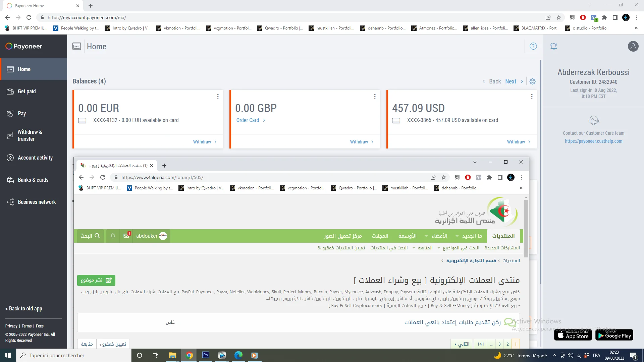This screenshot has height=362, width=644.
Task: Open the tab search chevron in the forum window
Action: (x=475, y=162)
